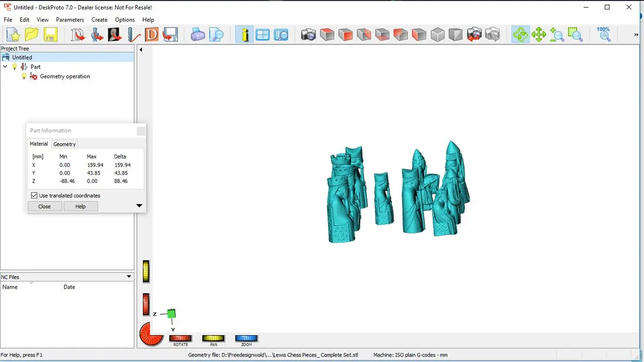
Task: Toggle Use translated coordinates checkbox
Action: click(x=34, y=196)
